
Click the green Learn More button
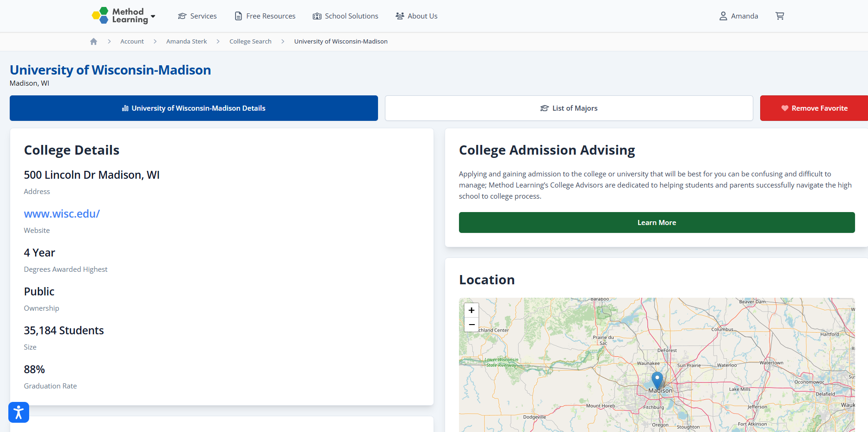[x=657, y=223]
